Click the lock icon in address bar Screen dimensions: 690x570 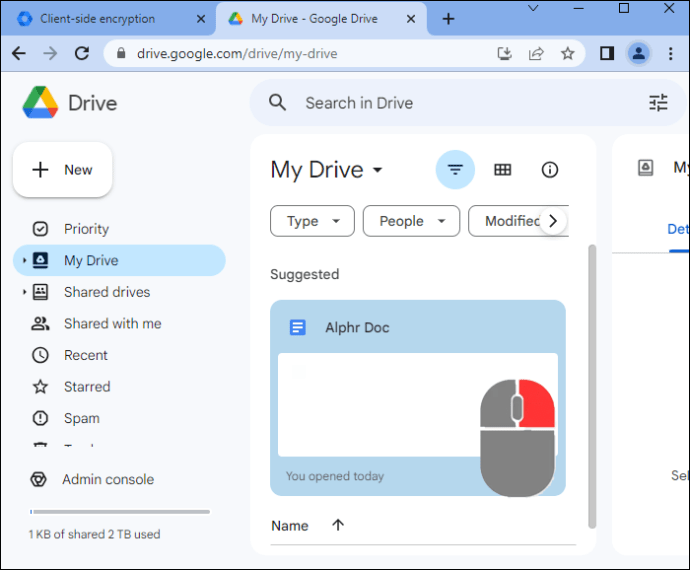(121, 54)
